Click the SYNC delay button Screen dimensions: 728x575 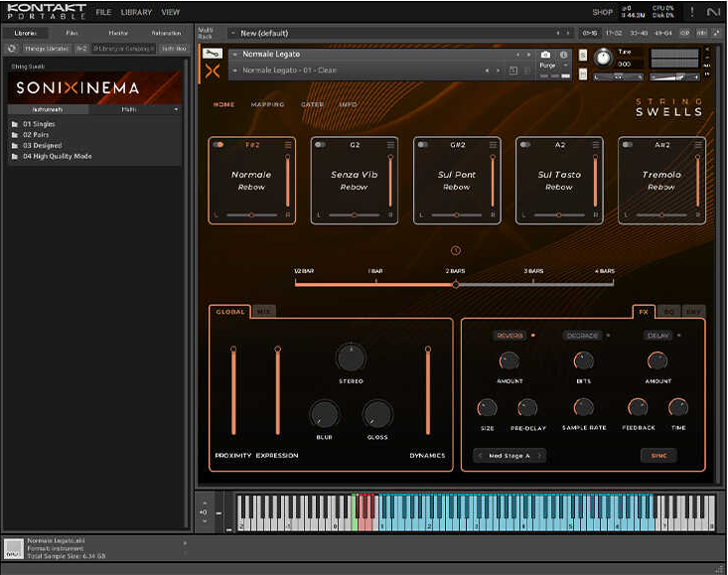[x=658, y=456]
